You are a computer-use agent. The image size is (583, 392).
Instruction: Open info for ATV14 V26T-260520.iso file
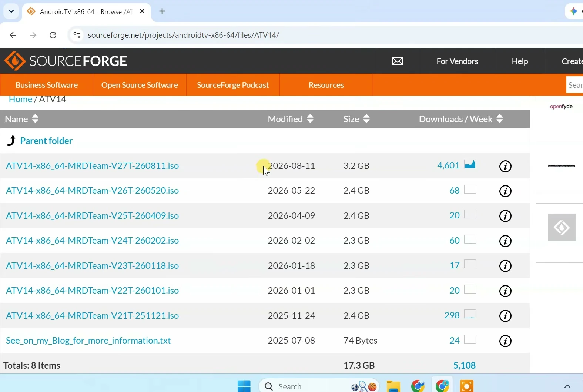[x=505, y=191]
